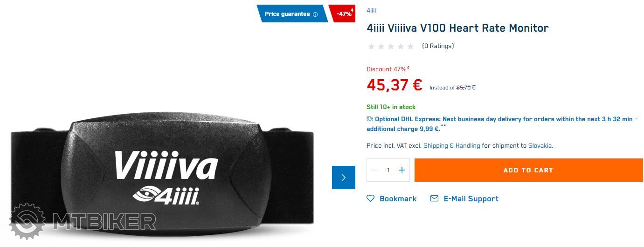Click the Bookmark text link
Viewport: 644px width, 247px height.
pos(398,199)
